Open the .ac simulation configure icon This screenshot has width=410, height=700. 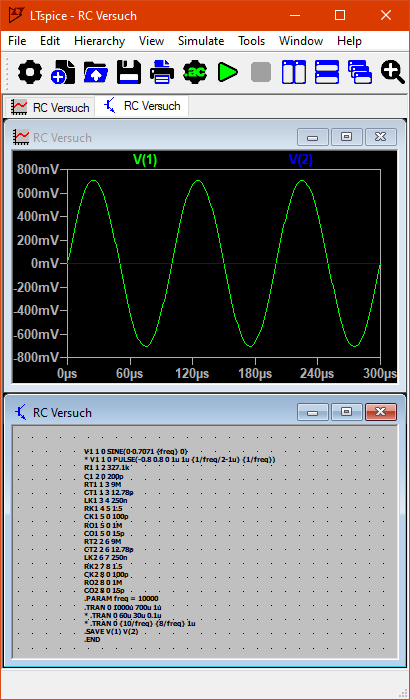click(195, 72)
